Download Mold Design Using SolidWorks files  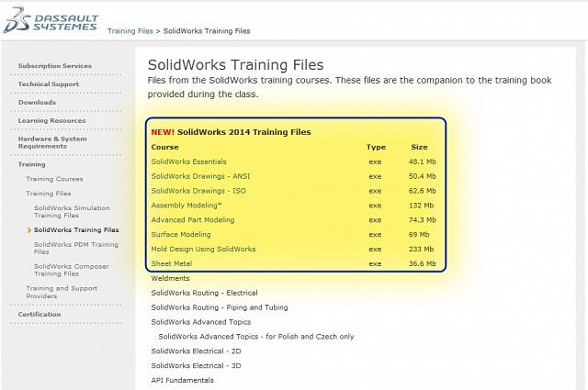click(x=203, y=250)
